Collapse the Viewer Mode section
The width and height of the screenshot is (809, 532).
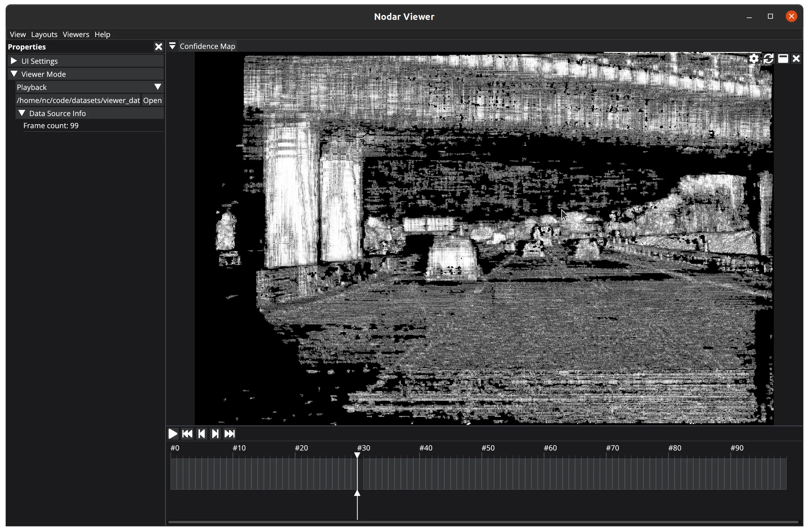[14, 74]
